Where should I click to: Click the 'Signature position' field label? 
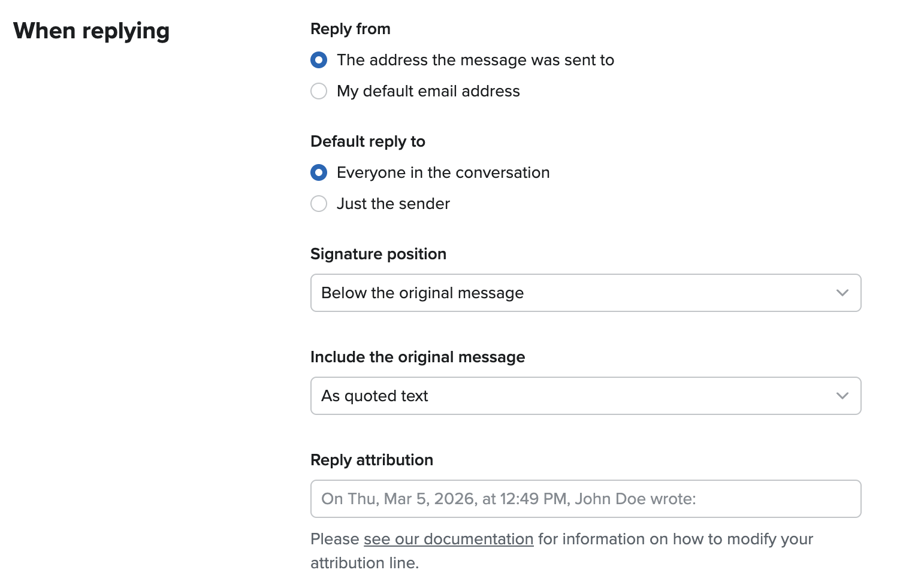(x=378, y=254)
